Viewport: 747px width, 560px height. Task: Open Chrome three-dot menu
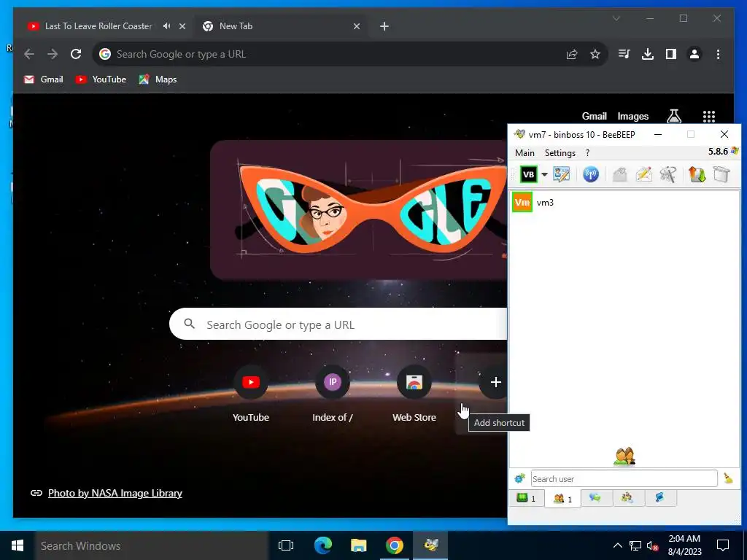point(718,54)
